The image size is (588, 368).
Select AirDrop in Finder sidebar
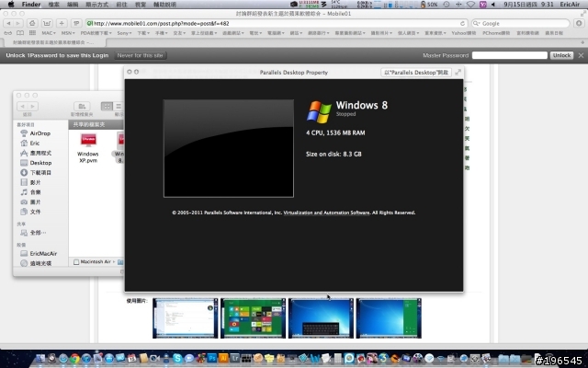point(36,133)
